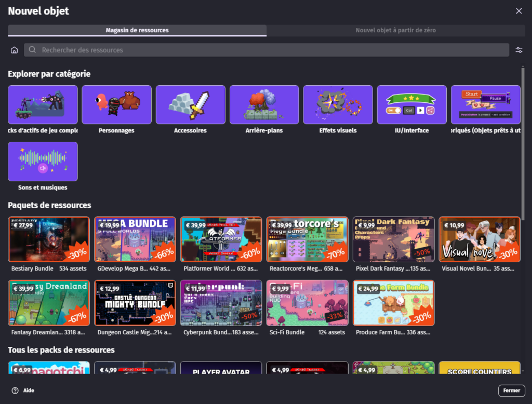532x404 pixels.
Task: Open the Sons et musiques category
Action: tap(43, 161)
